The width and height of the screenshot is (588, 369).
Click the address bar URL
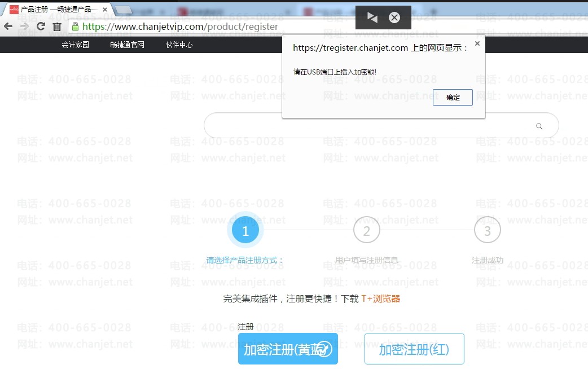(180, 27)
